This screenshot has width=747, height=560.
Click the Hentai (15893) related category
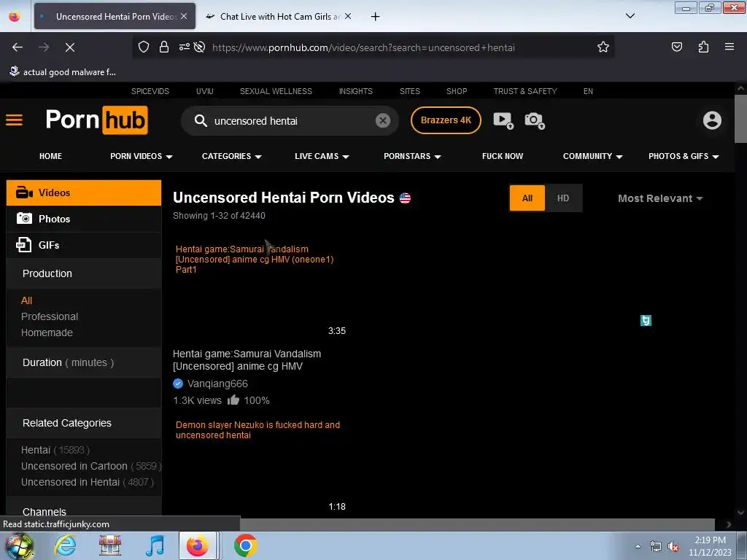click(55, 450)
